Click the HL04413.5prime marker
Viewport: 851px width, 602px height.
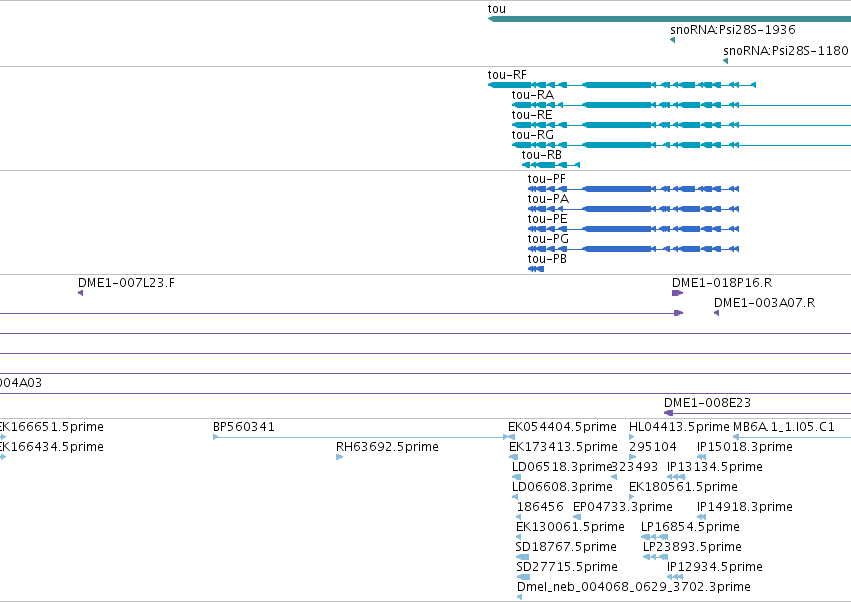pos(631,437)
